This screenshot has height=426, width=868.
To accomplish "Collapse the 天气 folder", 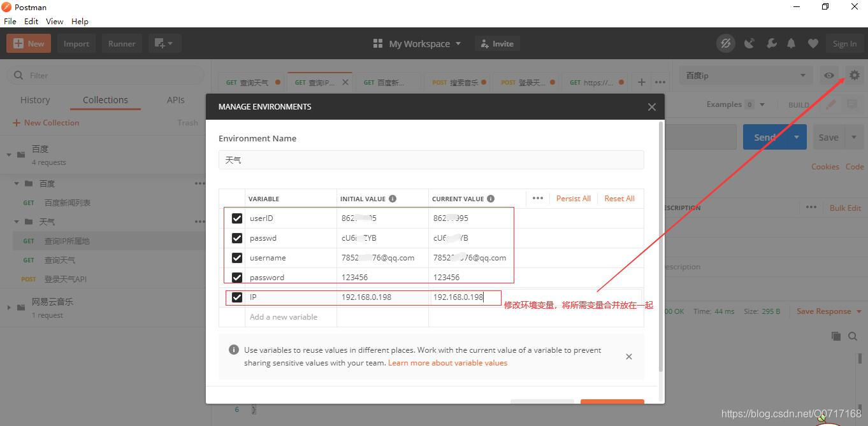I will pyautogui.click(x=17, y=222).
